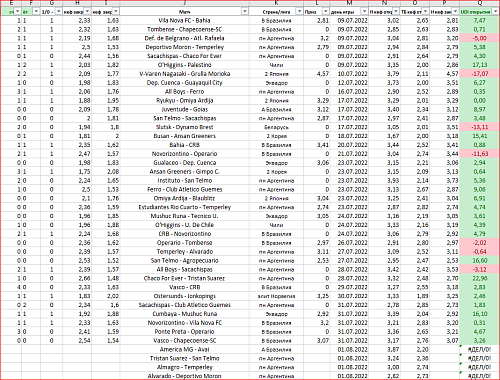The width and height of the screenshot is (500, 380).
Task: Select the red cell showing -11,63
Action: point(479,154)
